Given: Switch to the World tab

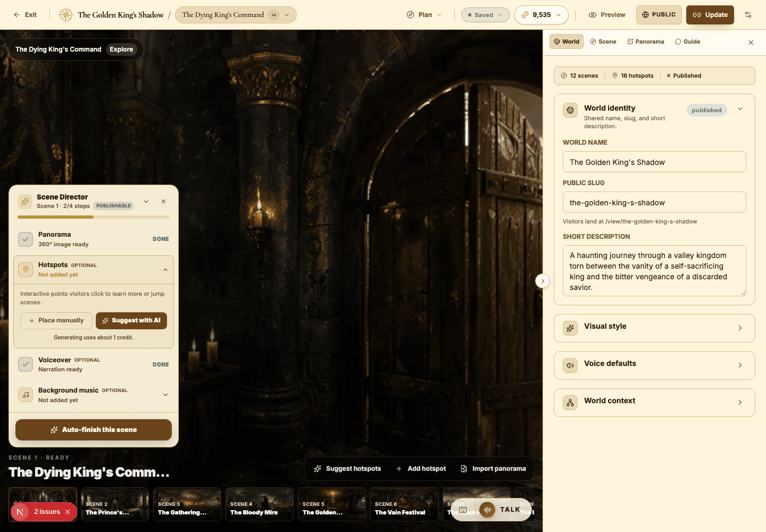Looking at the screenshot, I should pos(567,41).
